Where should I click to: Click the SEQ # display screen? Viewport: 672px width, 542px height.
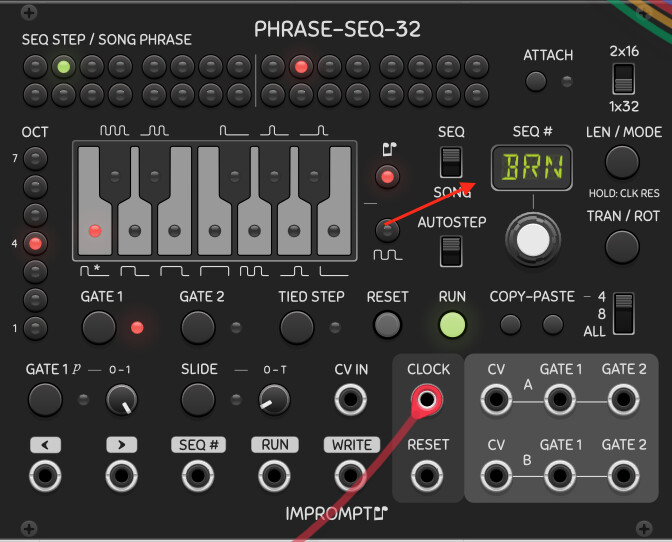coord(533,166)
